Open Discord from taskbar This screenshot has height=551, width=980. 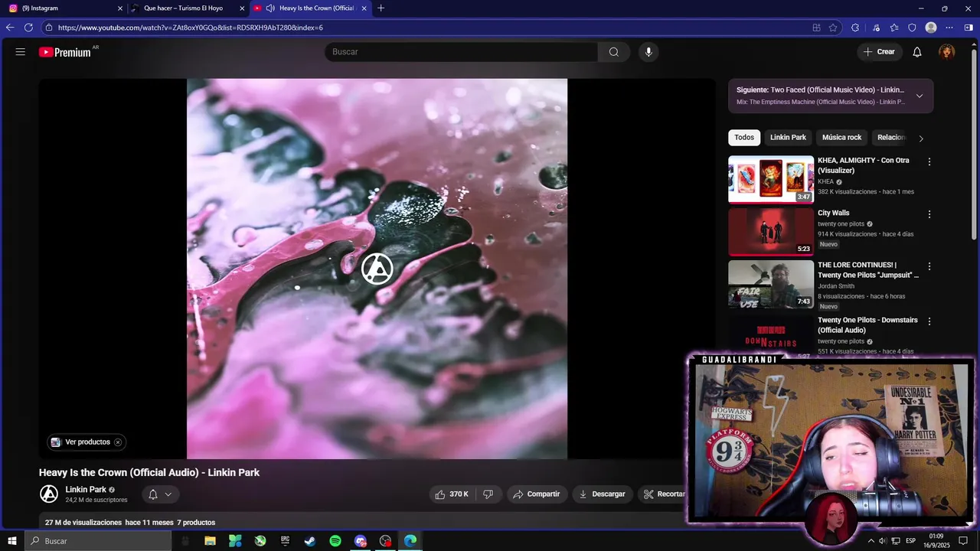pyautogui.click(x=361, y=541)
